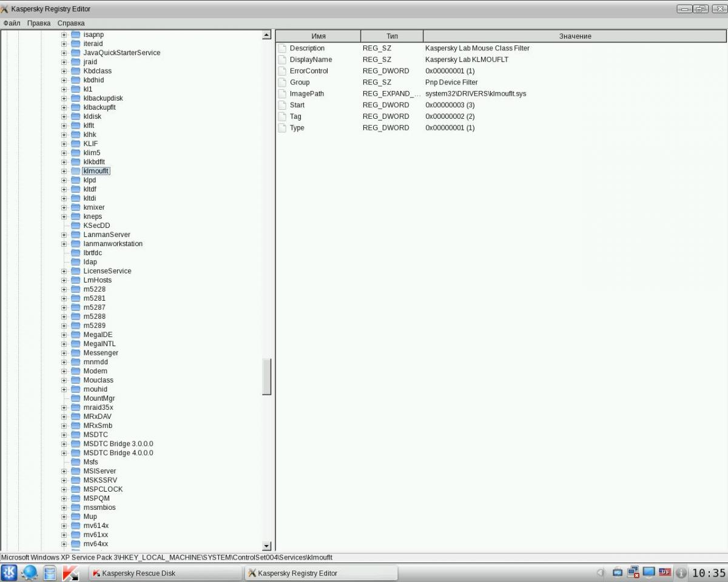Expand the MSDTC Bridge 3.0.0.0 node
This screenshot has width=728, height=582.
tap(64, 444)
